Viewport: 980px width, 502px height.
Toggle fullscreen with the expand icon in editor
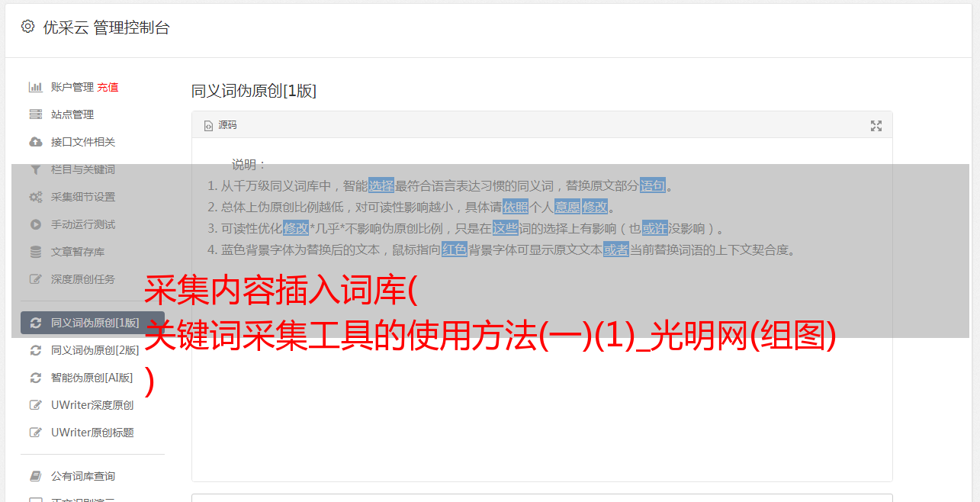point(876,126)
